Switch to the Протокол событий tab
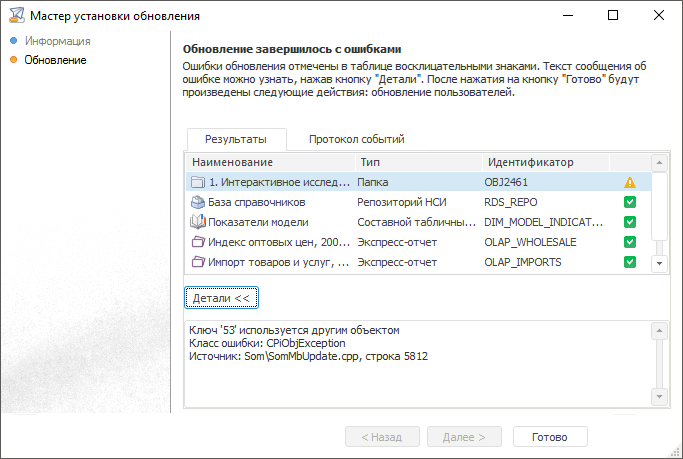Image resolution: width=683 pixels, height=459 pixels. pyautogui.click(x=356, y=140)
